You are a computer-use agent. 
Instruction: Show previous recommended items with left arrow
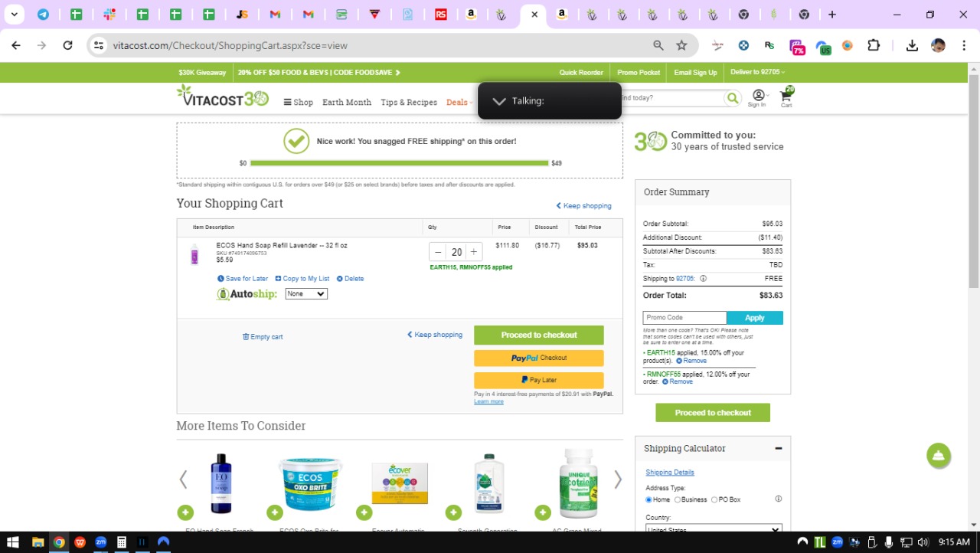point(183,479)
